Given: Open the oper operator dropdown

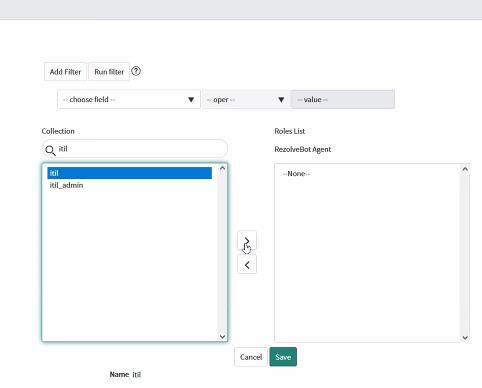Looking at the screenshot, I should tap(246, 99).
